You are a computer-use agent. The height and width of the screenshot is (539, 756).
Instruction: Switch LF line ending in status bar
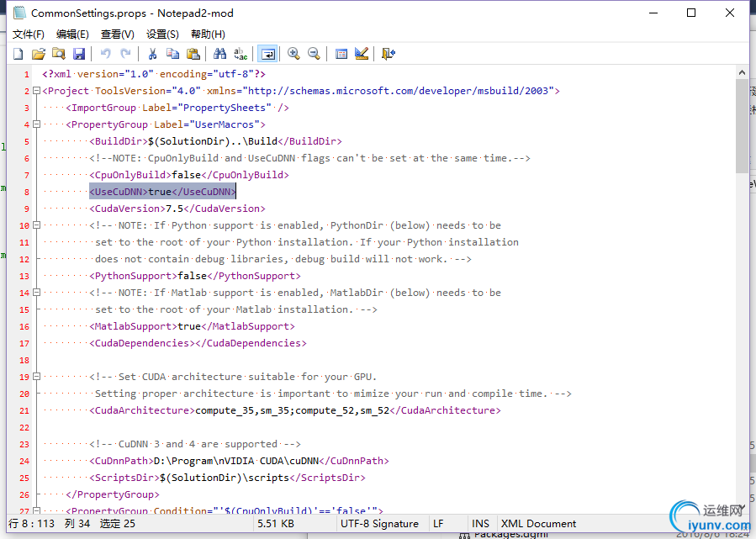click(438, 524)
